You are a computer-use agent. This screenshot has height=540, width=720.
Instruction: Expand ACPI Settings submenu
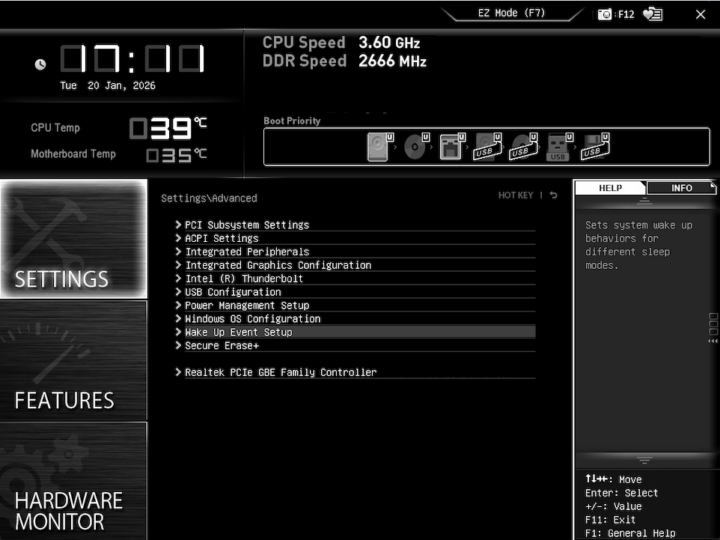(x=221, y=238)
